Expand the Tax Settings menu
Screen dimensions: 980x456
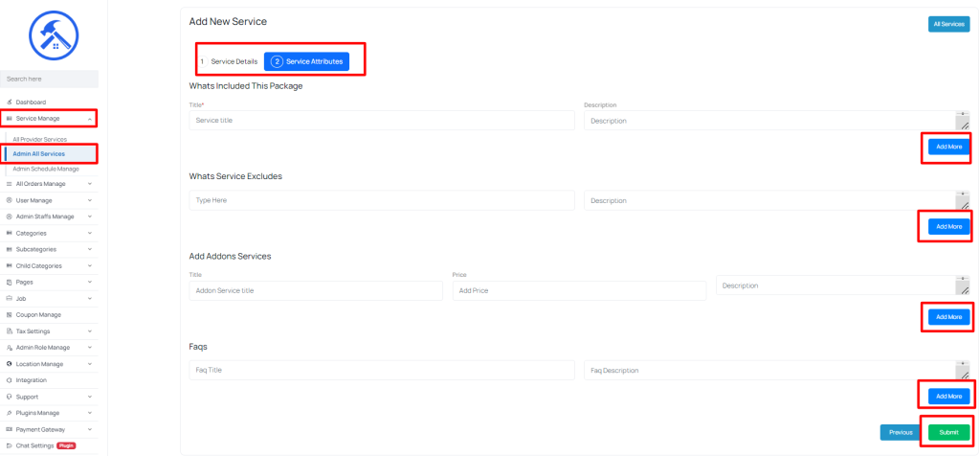pos(90,331)
